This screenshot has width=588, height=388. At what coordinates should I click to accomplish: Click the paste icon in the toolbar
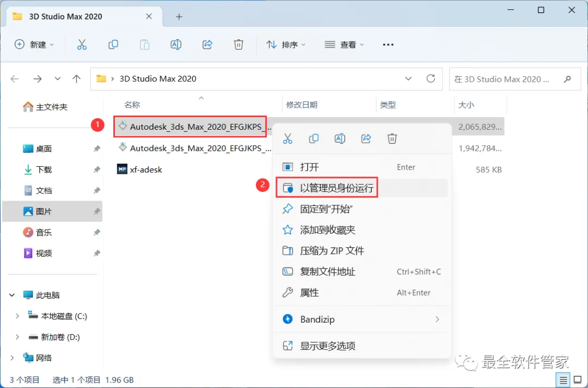144,45
